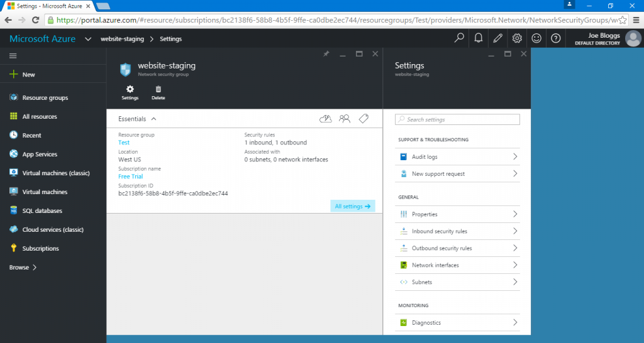Click the network security group shield icon
Image resolution: width=644 pixels, height=343 pixels.
coord(125,69)
